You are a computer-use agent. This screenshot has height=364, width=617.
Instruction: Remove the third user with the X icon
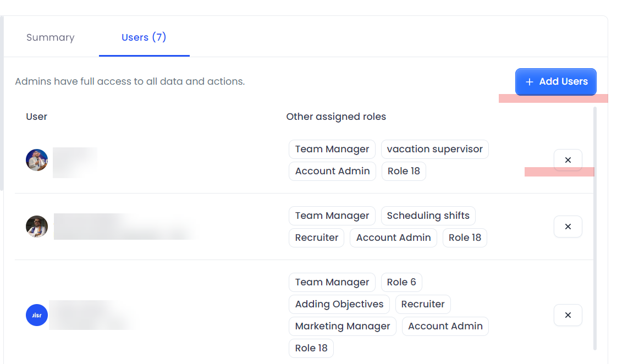point(568,315)
